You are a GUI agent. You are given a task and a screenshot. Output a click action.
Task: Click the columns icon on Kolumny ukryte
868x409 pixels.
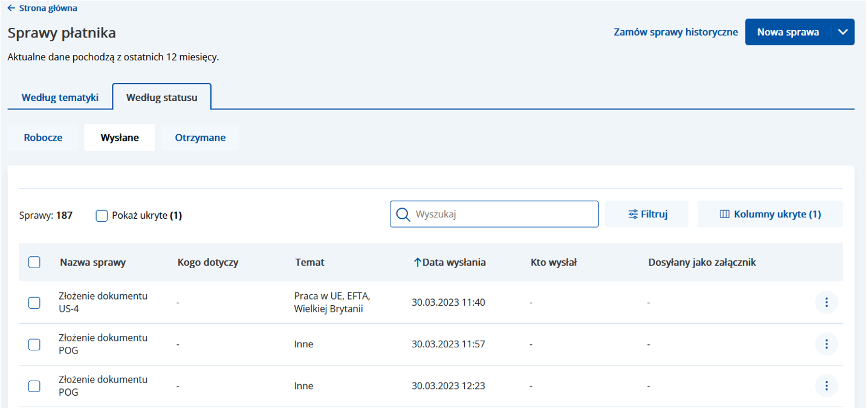[x=725, y=214]
